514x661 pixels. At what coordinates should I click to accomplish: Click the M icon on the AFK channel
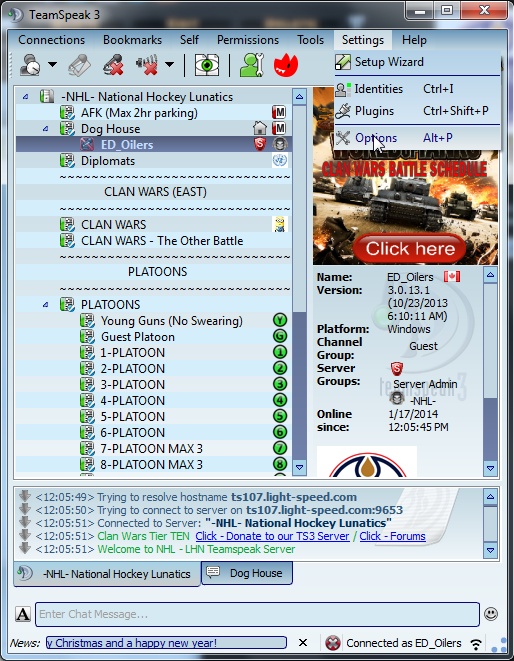coord(279,113)
